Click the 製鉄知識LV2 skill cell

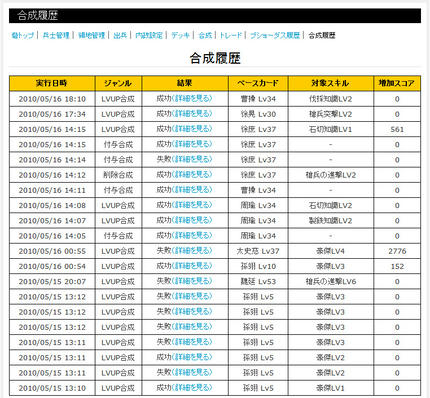pos(331,221)
